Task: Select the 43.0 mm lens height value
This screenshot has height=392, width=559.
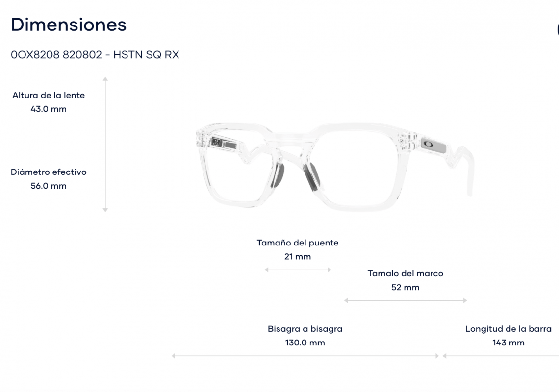Action: click(49, 109)
